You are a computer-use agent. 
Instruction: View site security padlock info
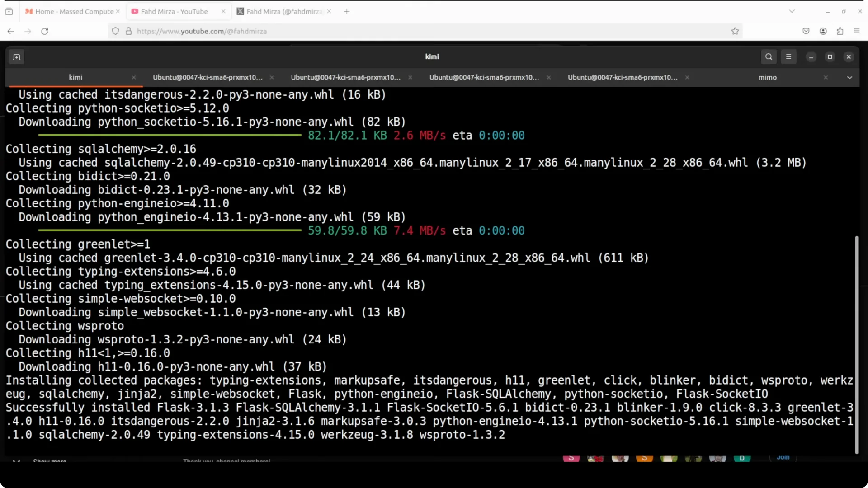[128, 31]
